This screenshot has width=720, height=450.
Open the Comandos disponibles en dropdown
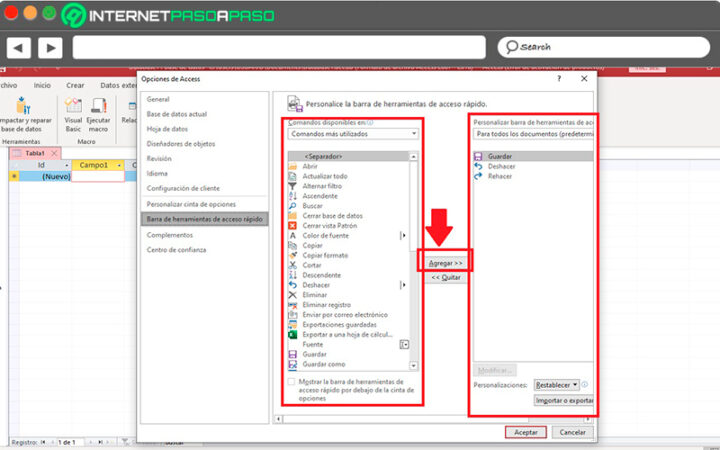click(x=352, y=133)
